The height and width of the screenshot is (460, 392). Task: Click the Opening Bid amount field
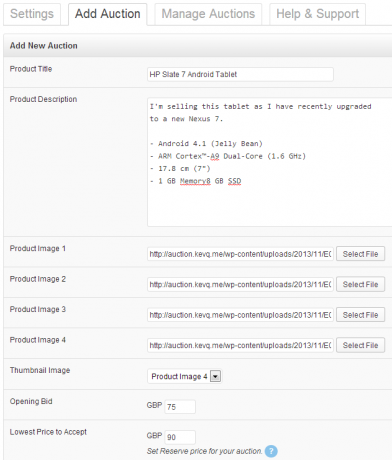180,407
